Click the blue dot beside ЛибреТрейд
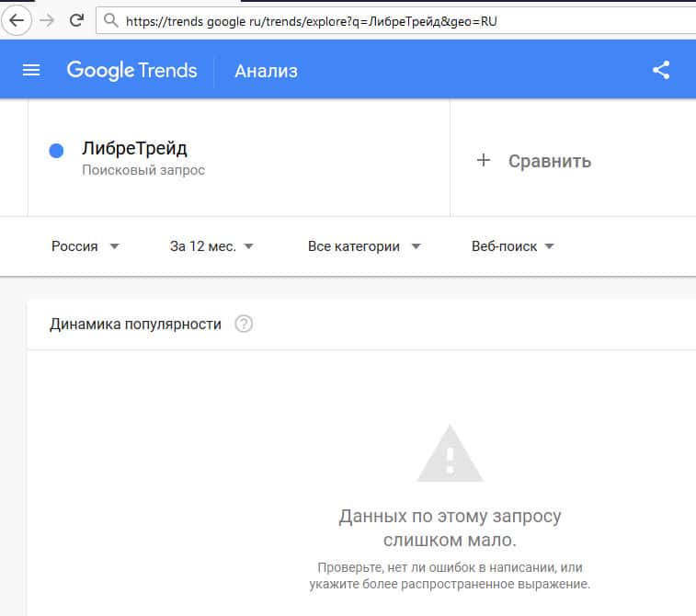The width and height of the screenshot is (696, 616). click(56, 151)
